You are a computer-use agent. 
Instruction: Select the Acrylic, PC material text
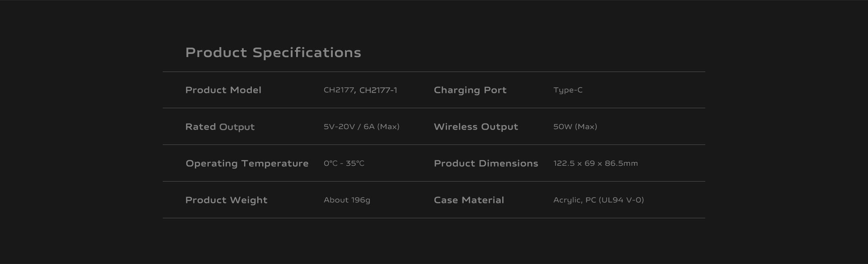(x=574, y=200)
